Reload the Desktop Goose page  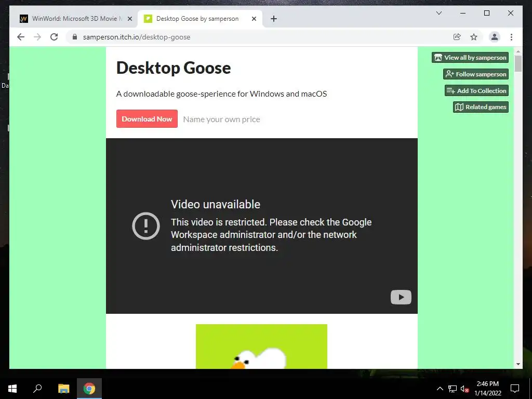point(54,37)
